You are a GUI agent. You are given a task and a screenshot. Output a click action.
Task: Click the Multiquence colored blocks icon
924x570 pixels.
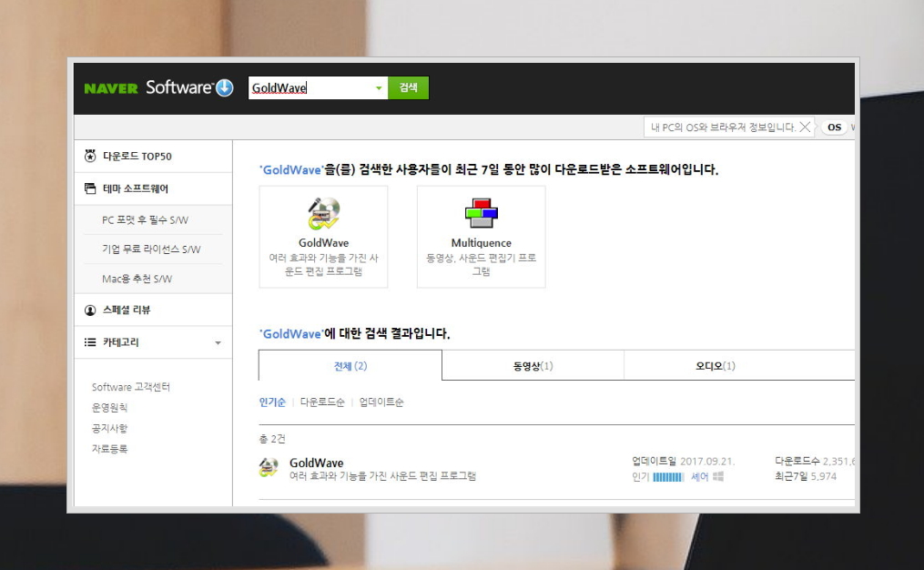tap(482, 213)
